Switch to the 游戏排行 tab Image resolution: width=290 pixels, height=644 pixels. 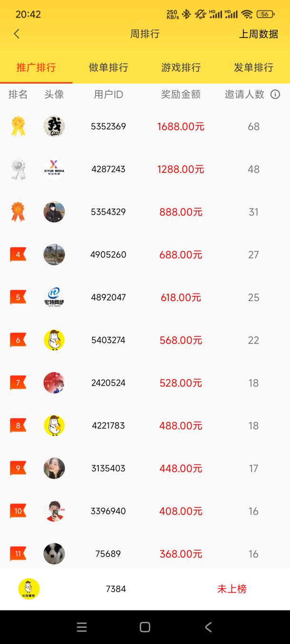pos(181,67)
